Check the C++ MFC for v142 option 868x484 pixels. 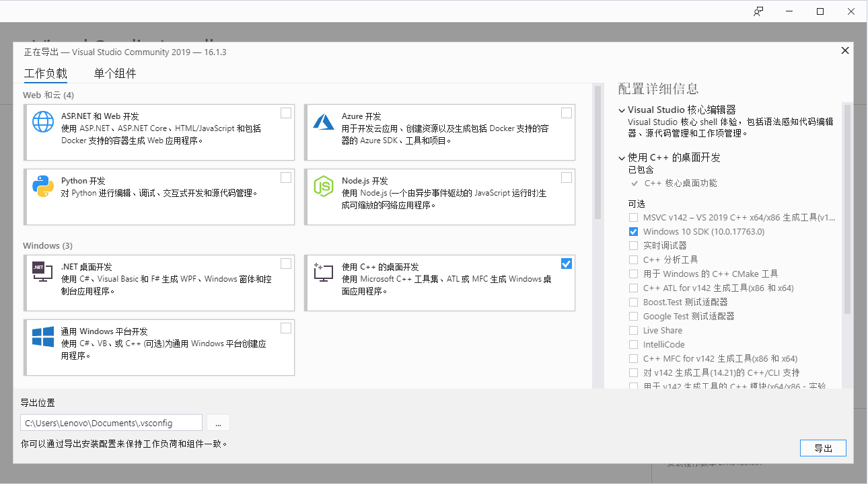pyautogui.click(x=633, y=358)
